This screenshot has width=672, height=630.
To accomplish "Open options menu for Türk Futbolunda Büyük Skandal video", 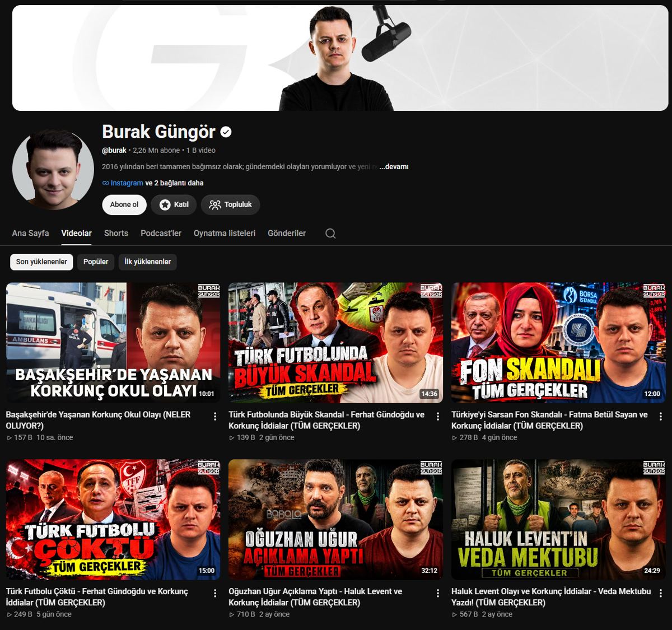I will pyautogui.click(x=438, y=416).
